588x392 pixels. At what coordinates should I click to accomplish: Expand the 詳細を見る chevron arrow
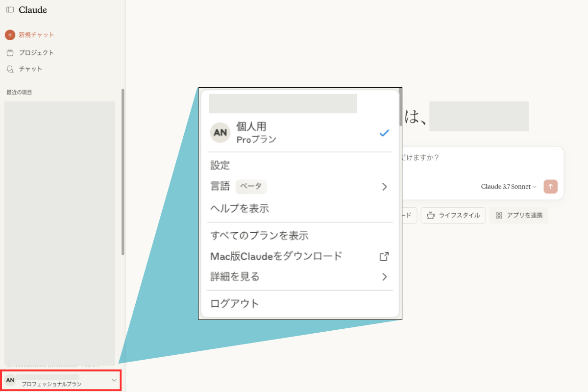(385, 277)
